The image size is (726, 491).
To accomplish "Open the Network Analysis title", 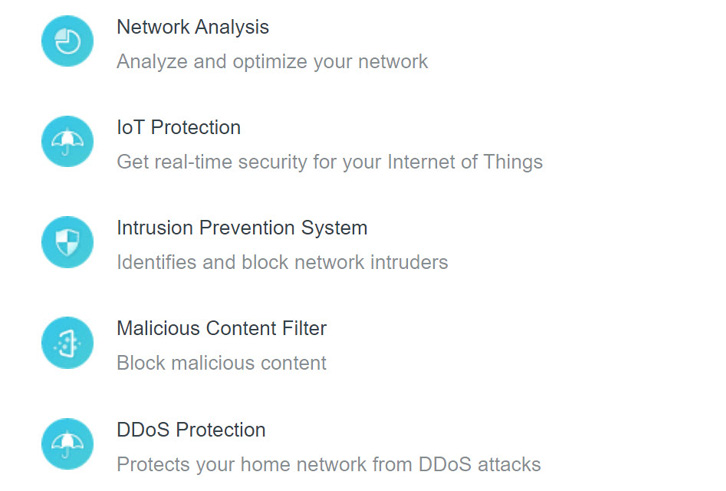I will (193, 27).
